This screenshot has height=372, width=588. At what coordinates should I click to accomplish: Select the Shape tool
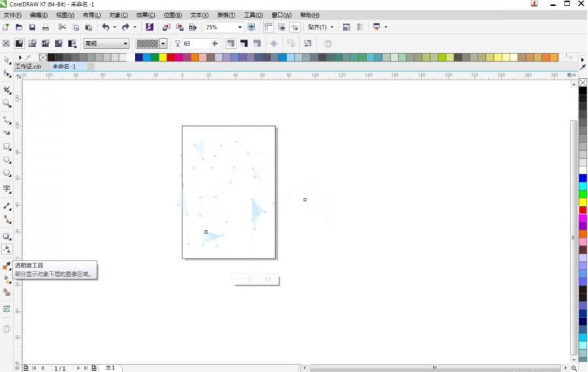(7, 74)
